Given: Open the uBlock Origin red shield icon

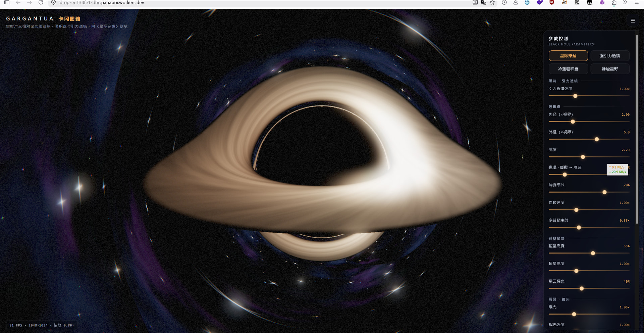Looking at the screenshot, I should tap(552, 2).
